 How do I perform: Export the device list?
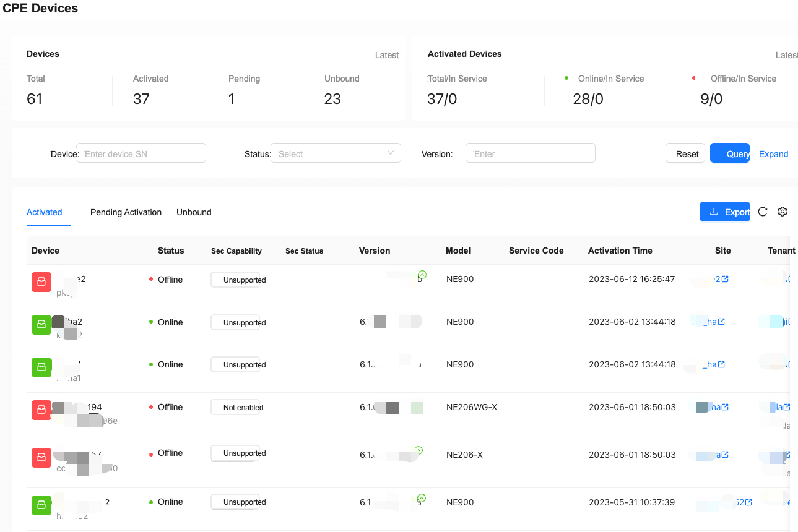point(725,212)
